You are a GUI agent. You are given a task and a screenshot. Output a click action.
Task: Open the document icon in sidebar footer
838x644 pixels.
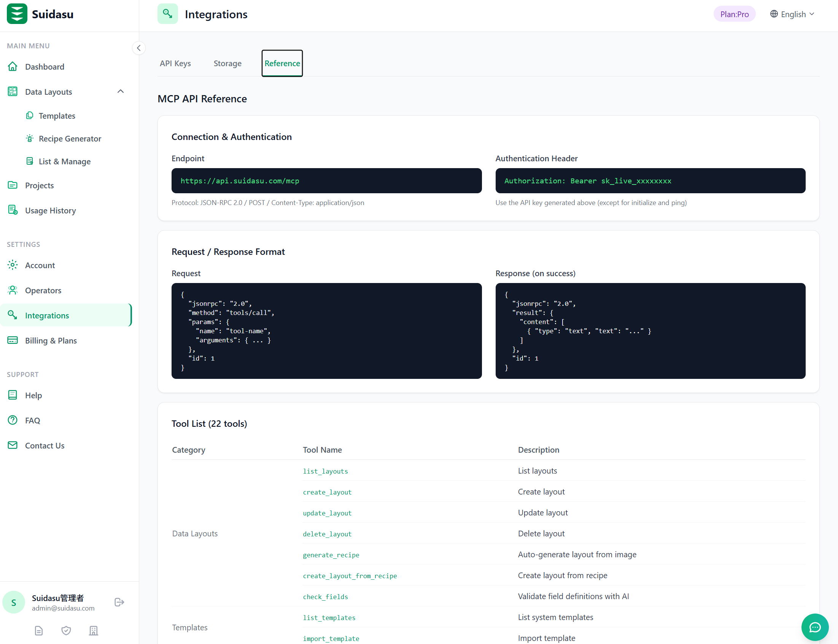[39, 631]
